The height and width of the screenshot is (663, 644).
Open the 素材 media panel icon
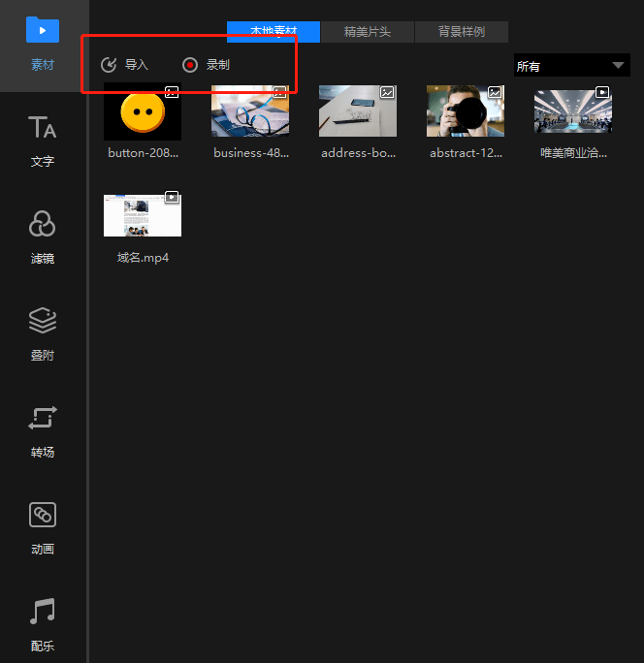[x=42, y=30]
